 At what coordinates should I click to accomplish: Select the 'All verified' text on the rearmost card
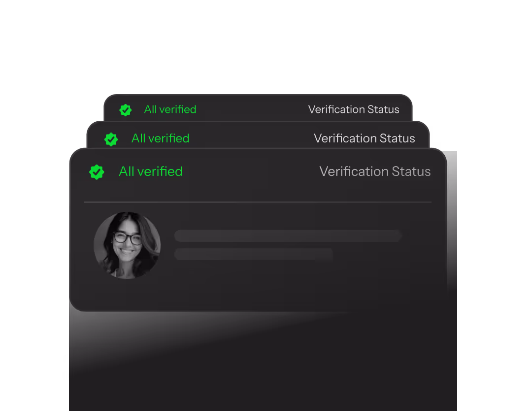pyautogui.click(x=170, y=109)
